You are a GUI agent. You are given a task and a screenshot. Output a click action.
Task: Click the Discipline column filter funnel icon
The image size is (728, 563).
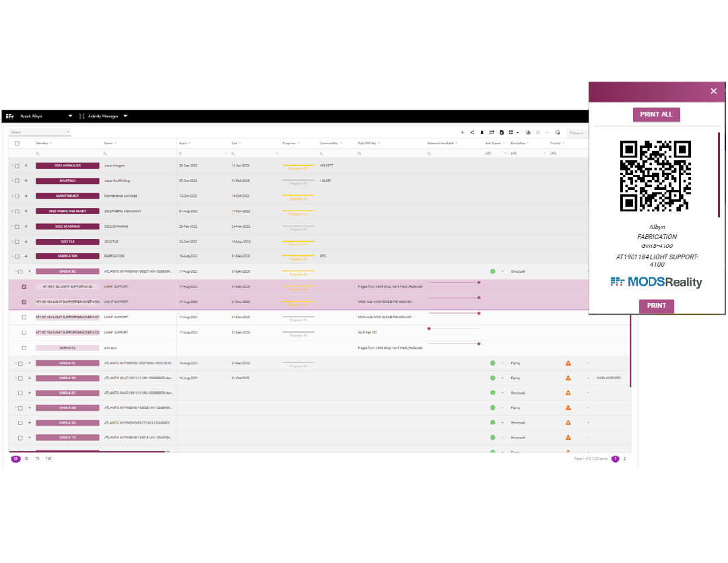pos(528,143)
